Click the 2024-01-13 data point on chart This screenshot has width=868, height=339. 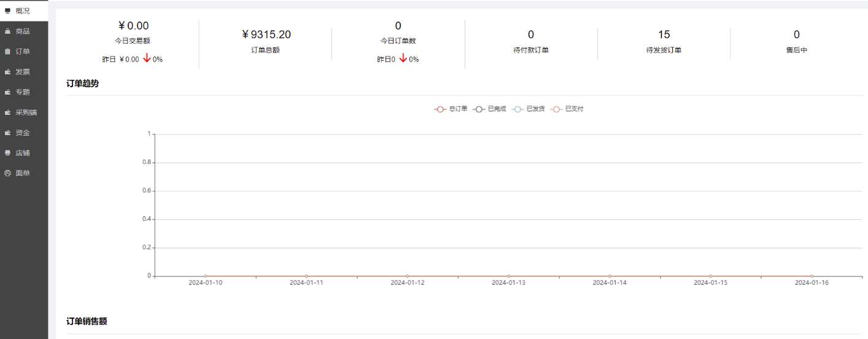[508, 276]
